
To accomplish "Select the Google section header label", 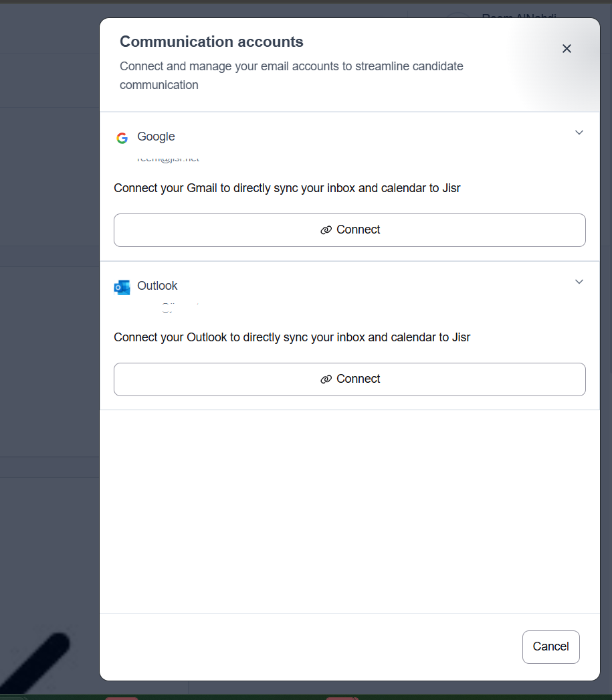I will [x=156, y=137].
